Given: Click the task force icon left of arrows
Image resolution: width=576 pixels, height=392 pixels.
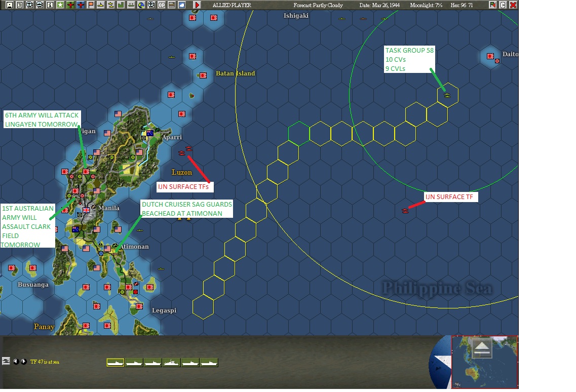Looking at the screenshot, I should pos(6,361).
